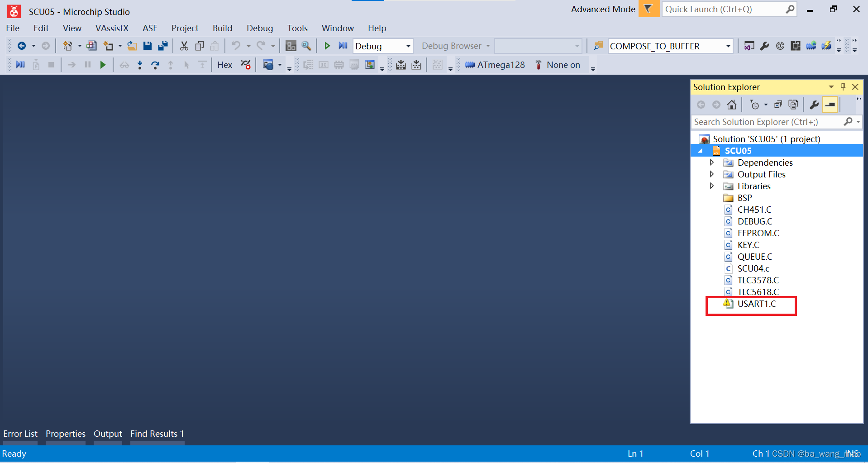868x463 pixels.
Task: Select the QUEUE.C file
Action: (x=754, y=257)
